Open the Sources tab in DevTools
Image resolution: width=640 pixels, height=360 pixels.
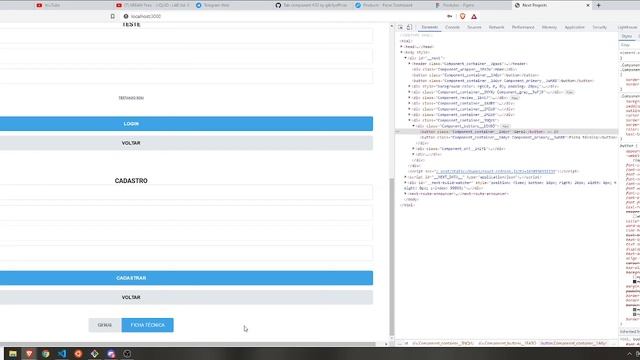[x=474, y=27]
